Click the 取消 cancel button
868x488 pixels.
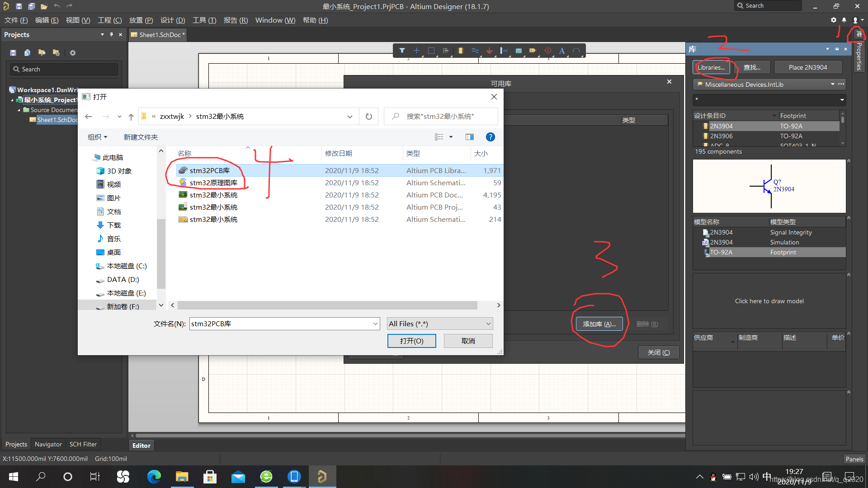[x=468, y=341]
